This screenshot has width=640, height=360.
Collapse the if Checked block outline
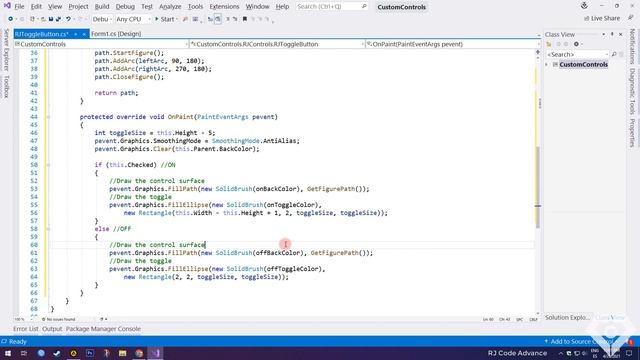click(x=48, y=165)
